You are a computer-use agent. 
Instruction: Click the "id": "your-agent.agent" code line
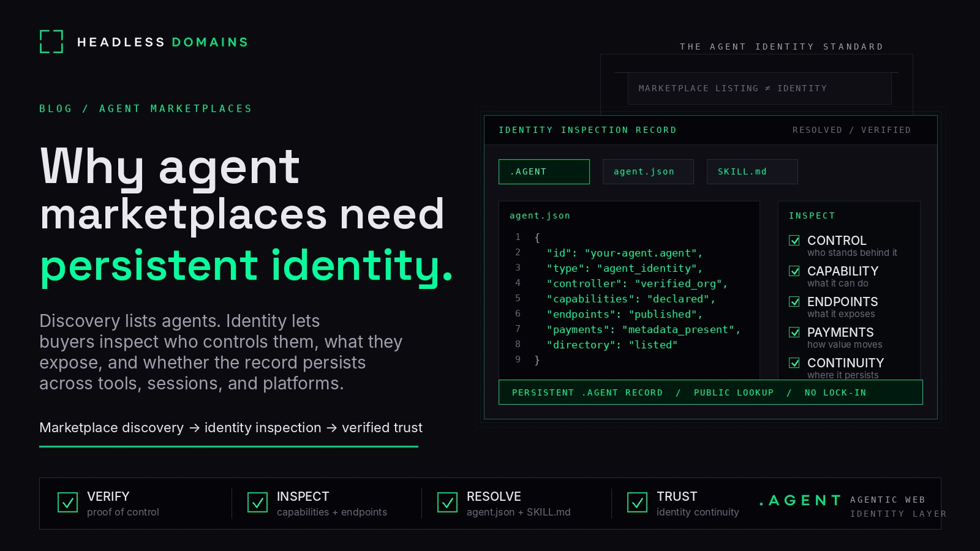click(x=624, y=253)
